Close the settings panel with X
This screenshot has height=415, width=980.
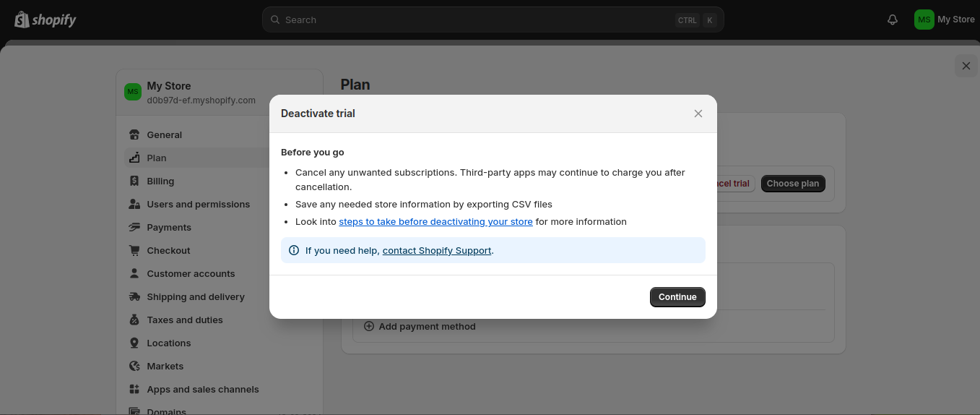(966, 66)
